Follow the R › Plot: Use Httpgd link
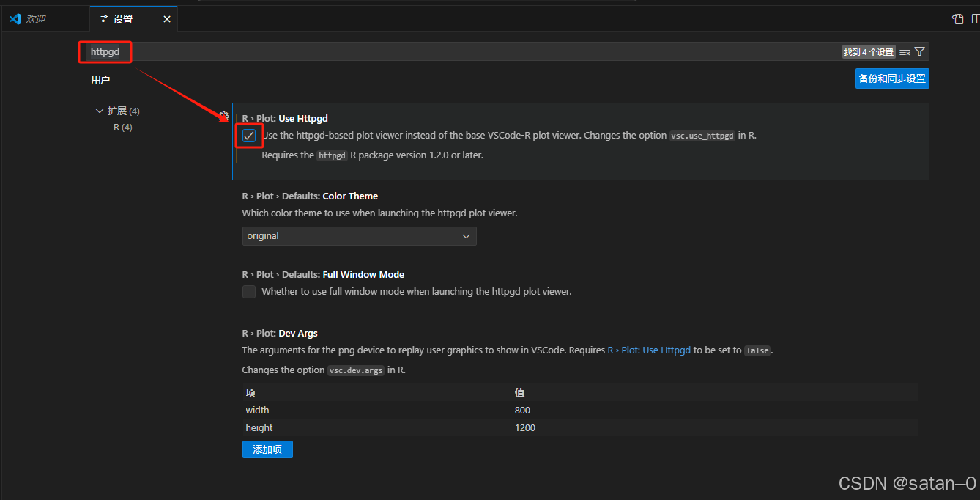The height and width of the screenshot is (500, 980). (649, 350)
